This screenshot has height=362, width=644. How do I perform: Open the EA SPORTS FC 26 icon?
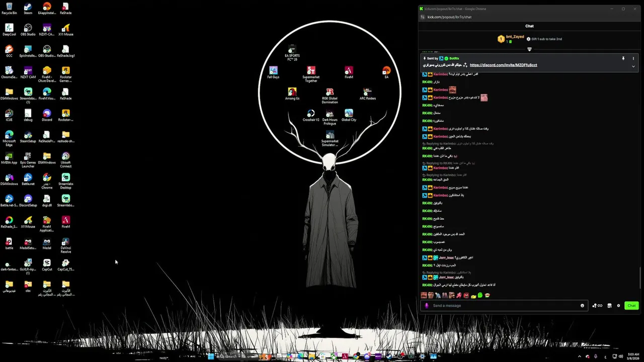tap(292, 53)
